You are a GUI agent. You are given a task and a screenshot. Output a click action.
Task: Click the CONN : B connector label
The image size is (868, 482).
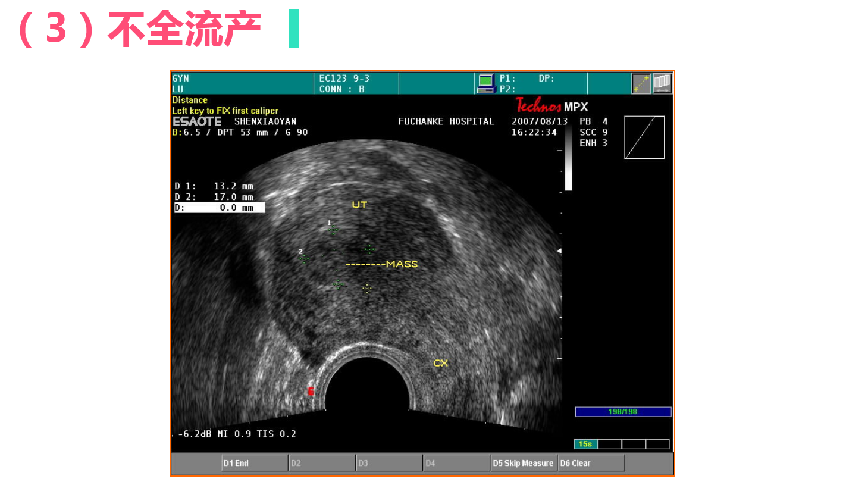341,89
